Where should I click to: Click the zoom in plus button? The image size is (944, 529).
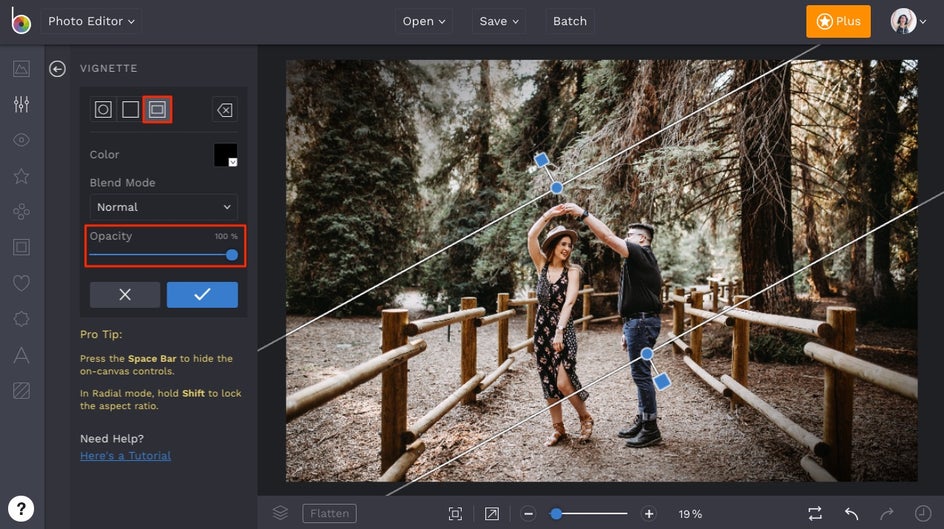(648, 513)
